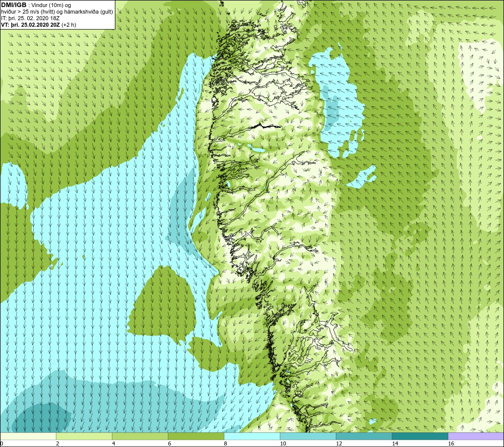Click the 'IT: þri. 25. 02. 2020 18Z' line
Screen dimensions: 504x447
point(30,18)
